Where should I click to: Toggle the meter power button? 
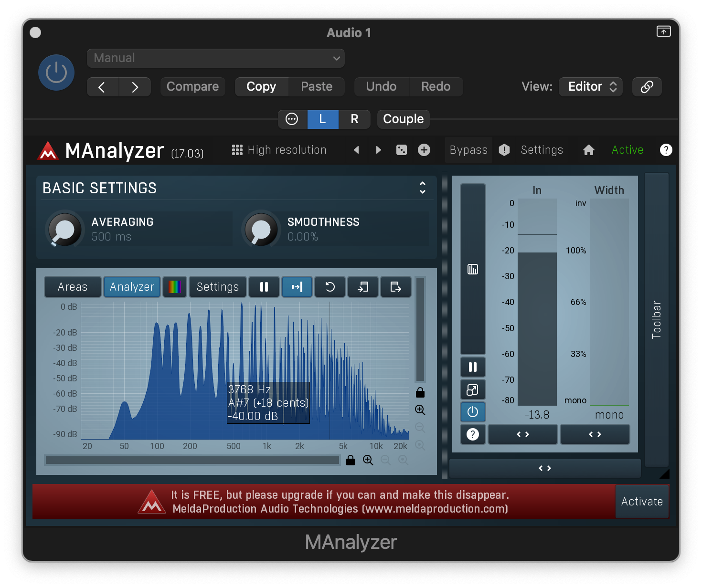coord(473,412)
